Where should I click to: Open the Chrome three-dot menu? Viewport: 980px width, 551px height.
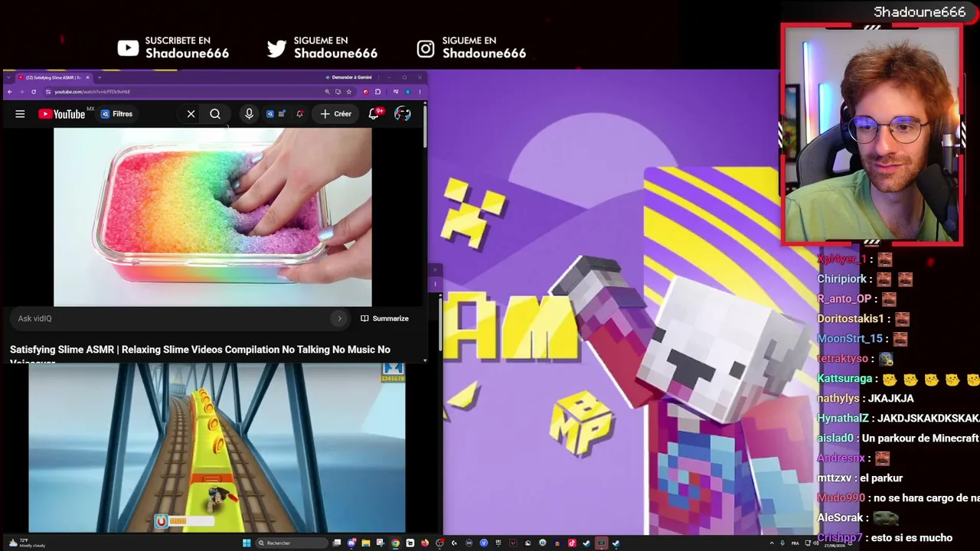(x=419, y=92)
